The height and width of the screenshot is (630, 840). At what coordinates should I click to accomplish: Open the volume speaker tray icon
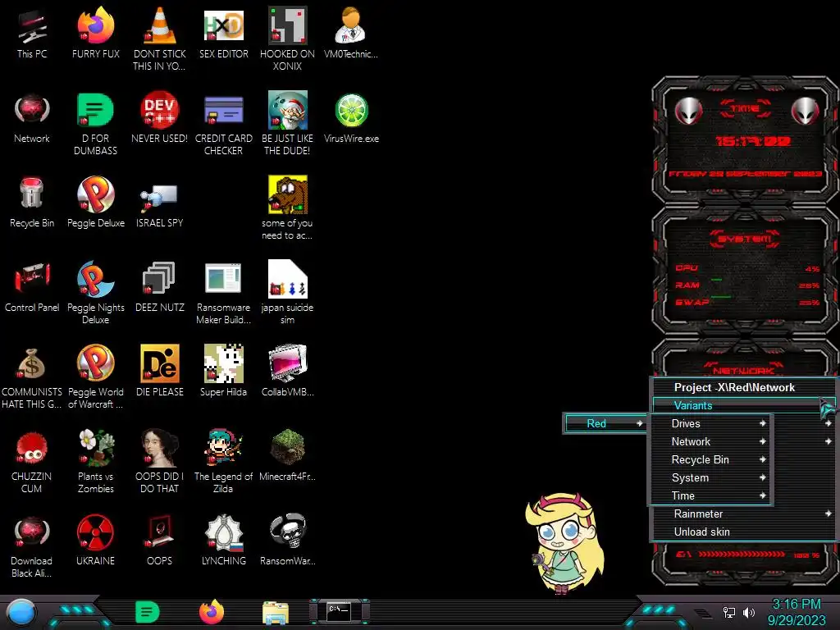(x=748, y=612)
